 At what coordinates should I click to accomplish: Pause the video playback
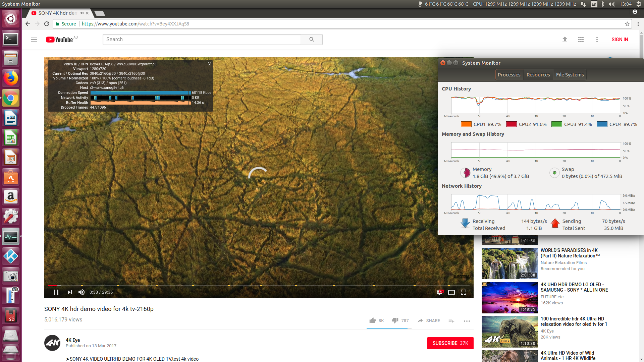[x=56, y=292]
